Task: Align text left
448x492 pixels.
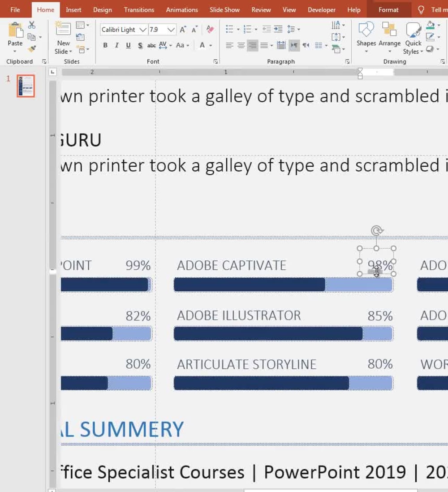Action: (x=229, y=46)
